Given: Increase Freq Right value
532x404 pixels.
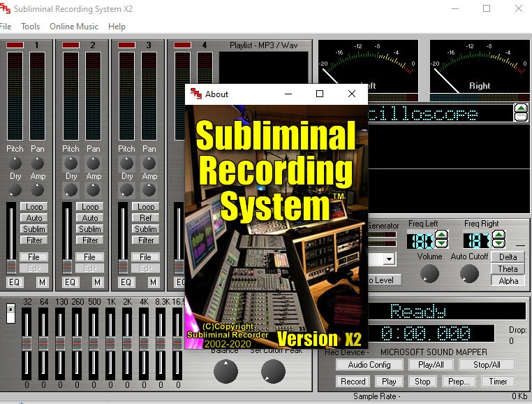Looking at the screenshot, I should point(498,234).
